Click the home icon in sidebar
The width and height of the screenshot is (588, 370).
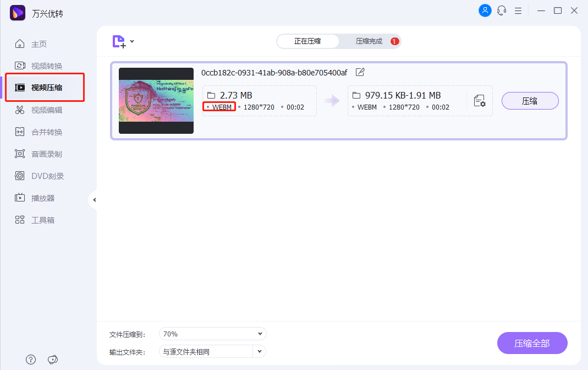point(20,44)
